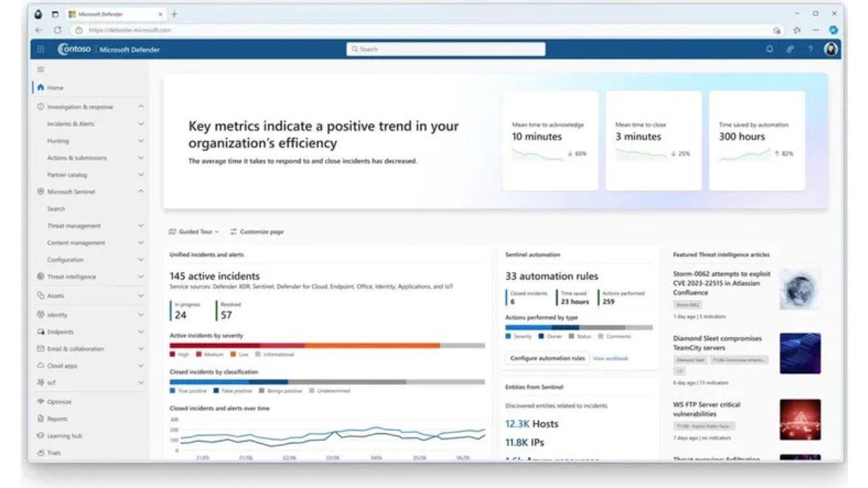Collapse the Investigation & response section
The image size is (868, 488).
142,106
